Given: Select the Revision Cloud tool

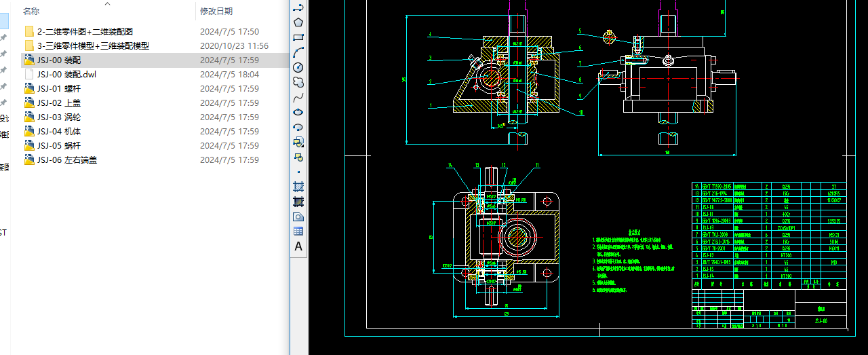Looking at the screenshot, I should 298,82.
